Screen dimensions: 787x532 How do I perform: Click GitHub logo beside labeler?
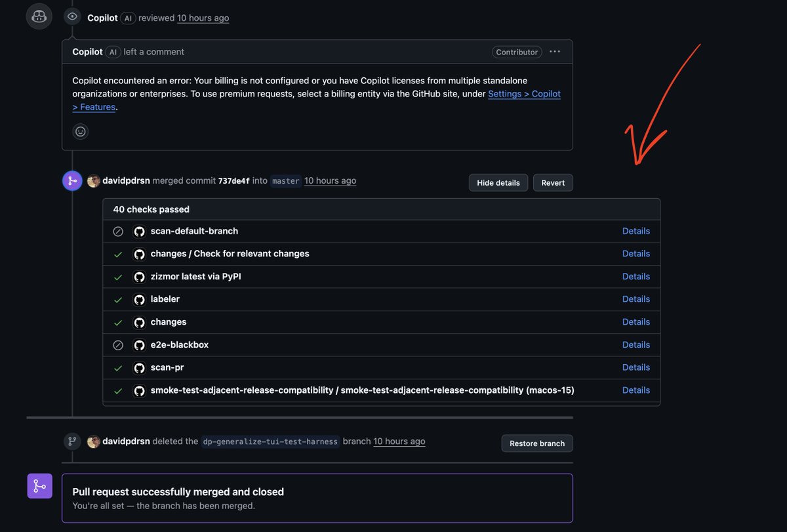[139, 299]
